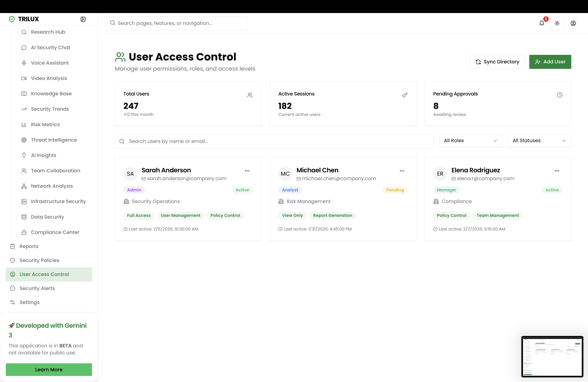This screenshot has width=588, height=382.
Task: Open the Settings menu item
Action: pyautogui.click(x=29, y=302)
